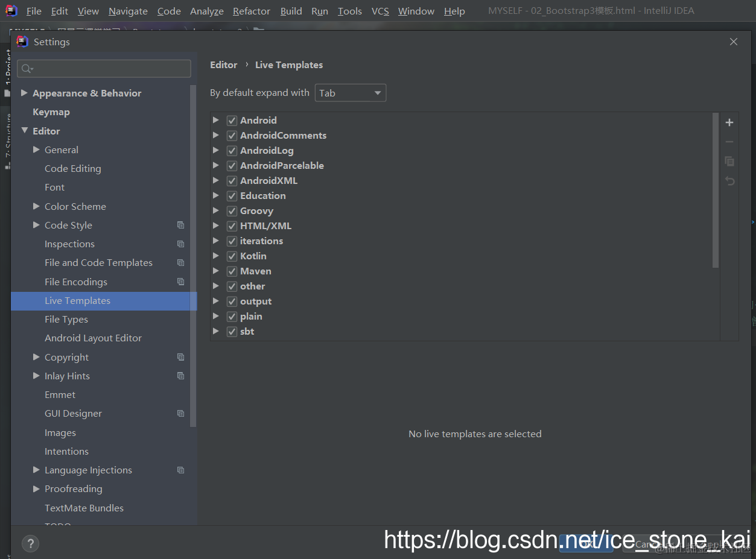
Task: Click the Language Injections project-scope icon
Action: pyautogui.click(x=180, y=470)
